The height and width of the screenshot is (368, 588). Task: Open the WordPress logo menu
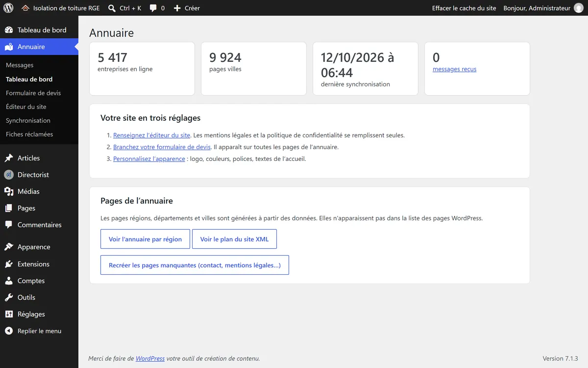[x=8, y=8]
